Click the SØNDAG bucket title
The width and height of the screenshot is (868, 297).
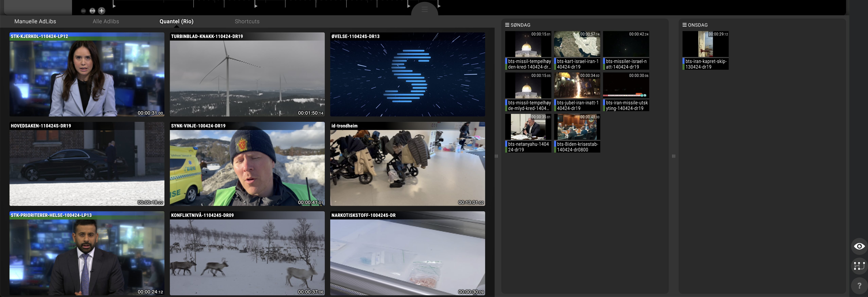click(520, 25)
